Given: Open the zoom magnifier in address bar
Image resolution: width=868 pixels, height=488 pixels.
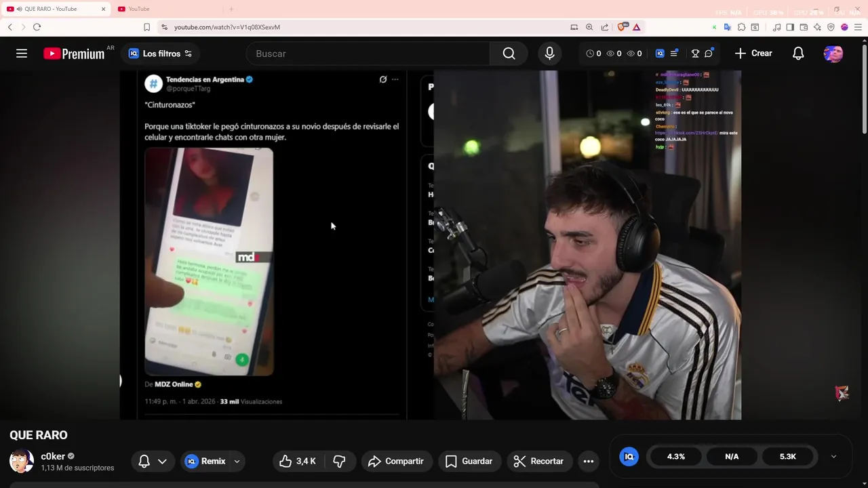Looking at the screenshot, I should coord(589,27).
